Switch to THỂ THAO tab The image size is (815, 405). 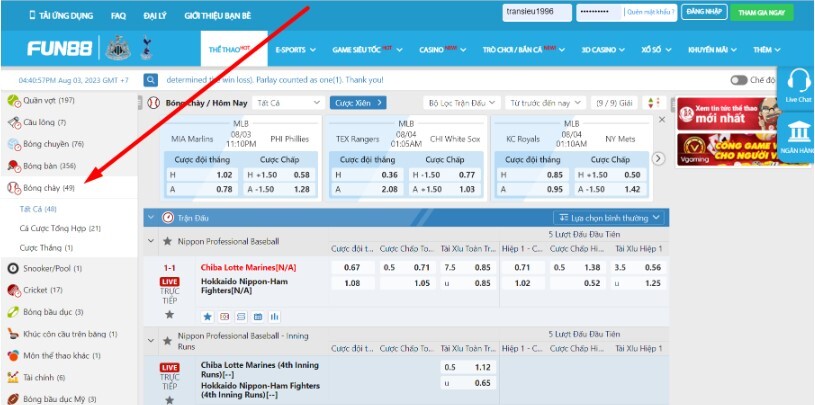[x=229, y=49]
